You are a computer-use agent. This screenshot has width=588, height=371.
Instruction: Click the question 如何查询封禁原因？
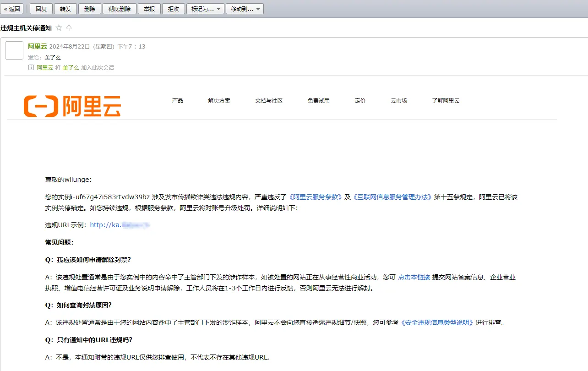(84, 305)
